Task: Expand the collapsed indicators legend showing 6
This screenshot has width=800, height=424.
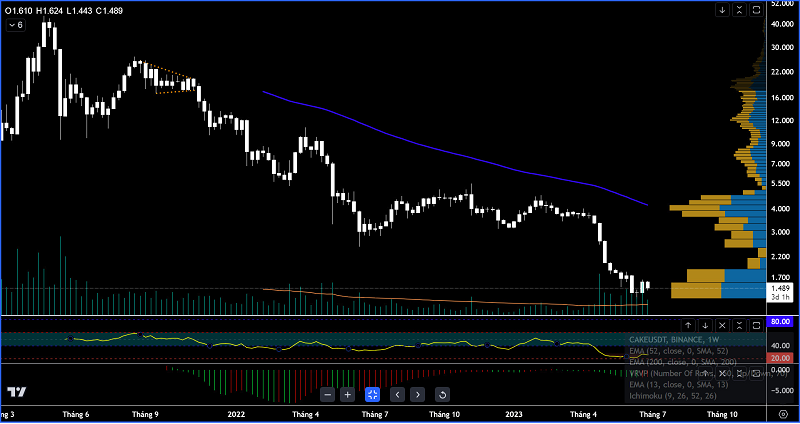Action: [14, 25]
